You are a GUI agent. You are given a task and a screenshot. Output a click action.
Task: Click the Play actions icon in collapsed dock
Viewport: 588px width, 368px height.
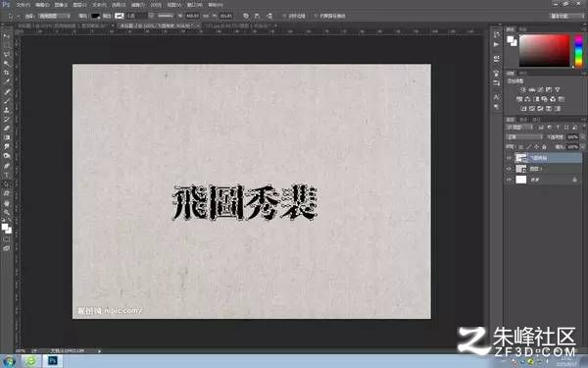tap(497, 44)
